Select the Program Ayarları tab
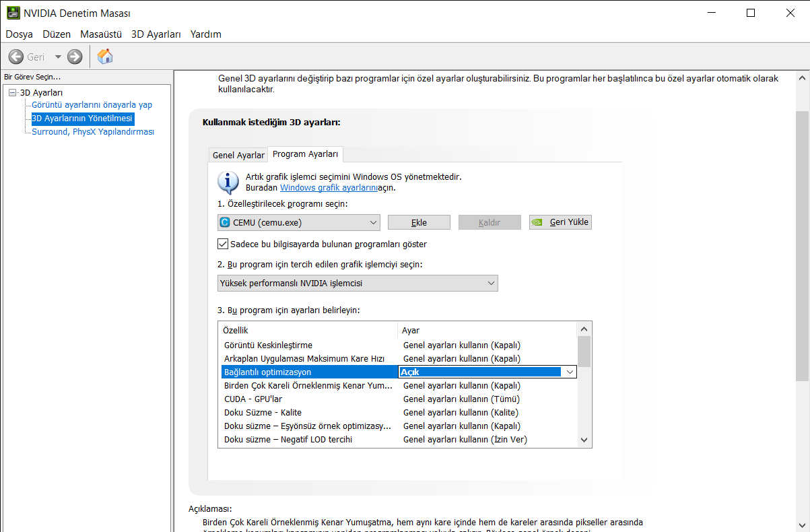This screenshot has height=532, width=810. (306, 154)
